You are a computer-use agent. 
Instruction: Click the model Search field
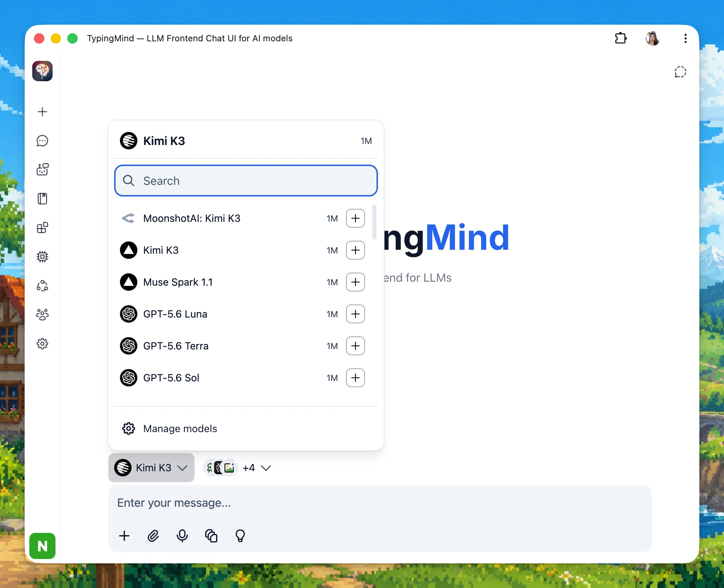[x=246, y=181]
